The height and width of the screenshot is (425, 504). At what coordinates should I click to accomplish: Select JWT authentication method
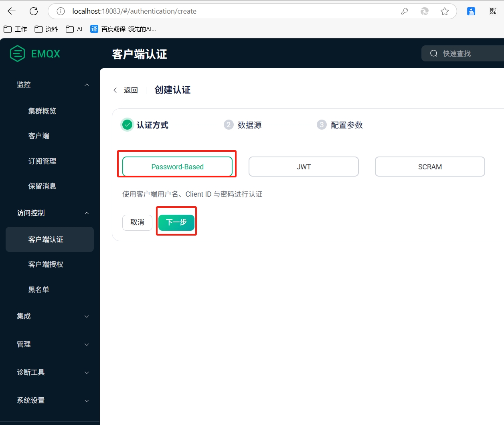304,167
